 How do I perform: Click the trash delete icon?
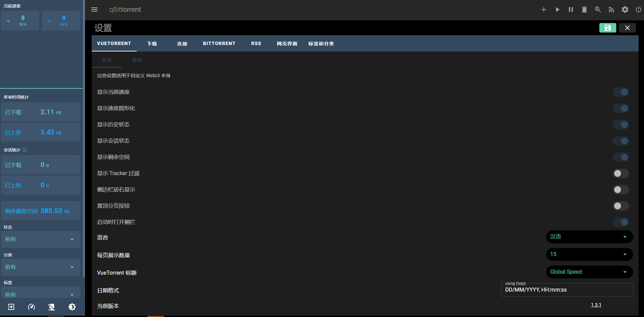584,9
